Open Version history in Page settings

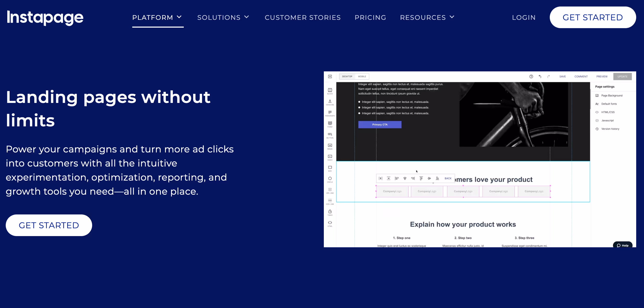point(610,129)
